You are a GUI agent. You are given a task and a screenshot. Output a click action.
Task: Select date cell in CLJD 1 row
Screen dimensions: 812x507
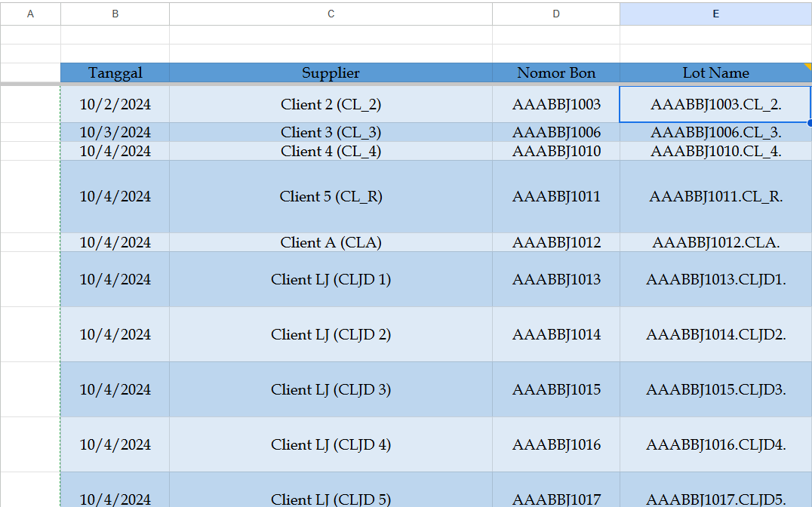pyautogui.click(x=115, y=279)
